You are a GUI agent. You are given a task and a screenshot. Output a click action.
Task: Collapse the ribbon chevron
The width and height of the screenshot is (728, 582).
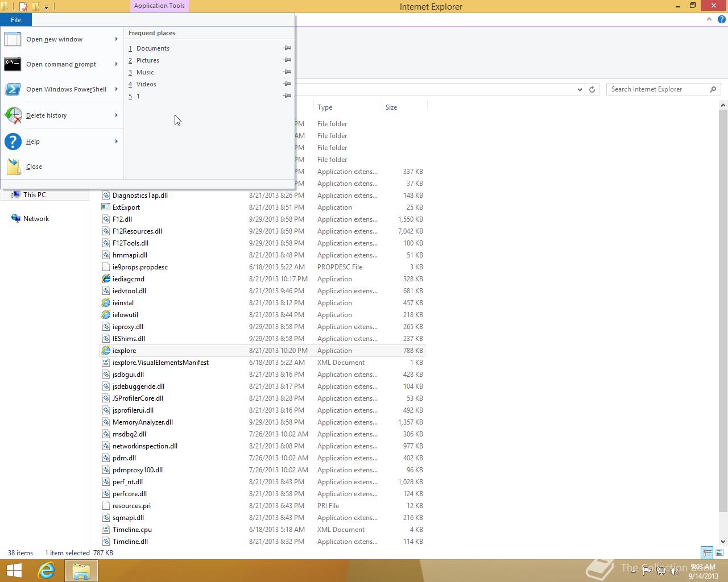click(709, 19)
